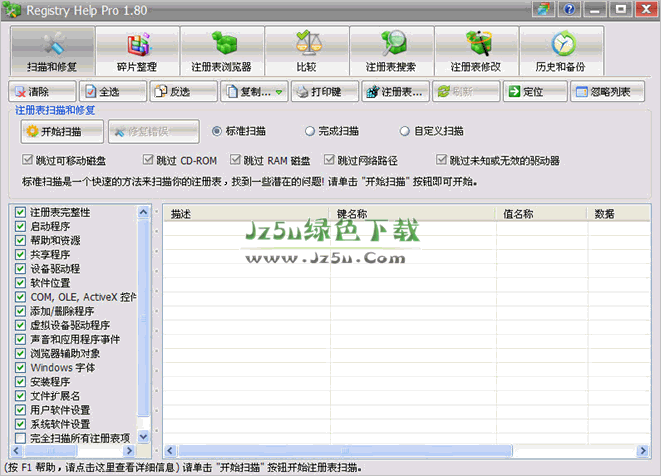661x476 pixels.
Task: Click the 打印键 printer button
Action: click(x=325, y=91)
